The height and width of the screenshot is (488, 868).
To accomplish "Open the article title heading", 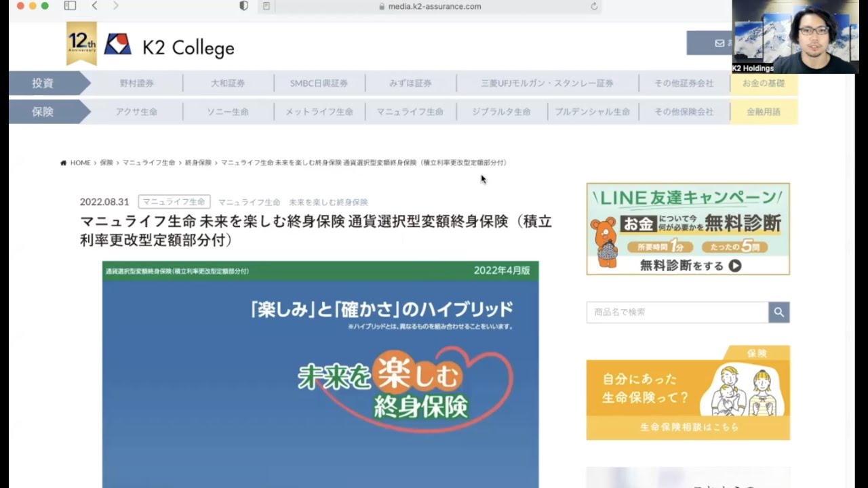I will [x=316, y=230].
